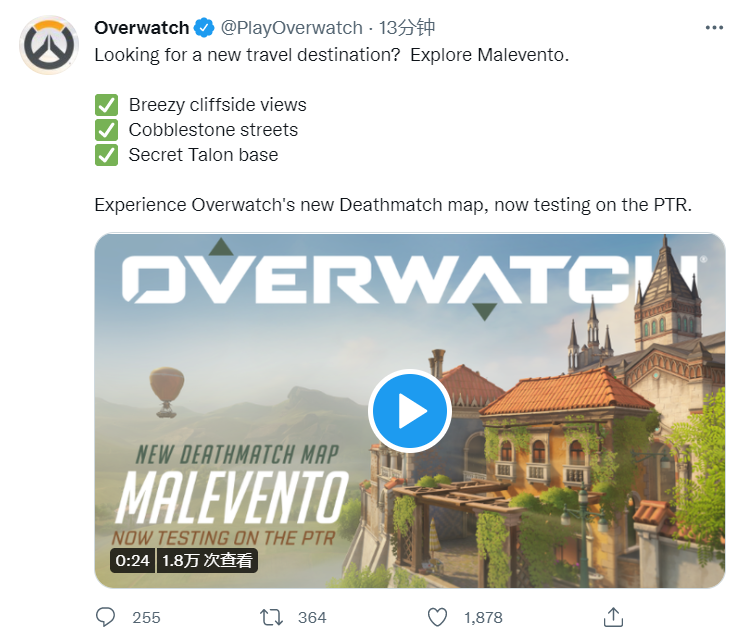View the 1,878 likes count
This screenshot has height=635, width=747.
point(483,618)
